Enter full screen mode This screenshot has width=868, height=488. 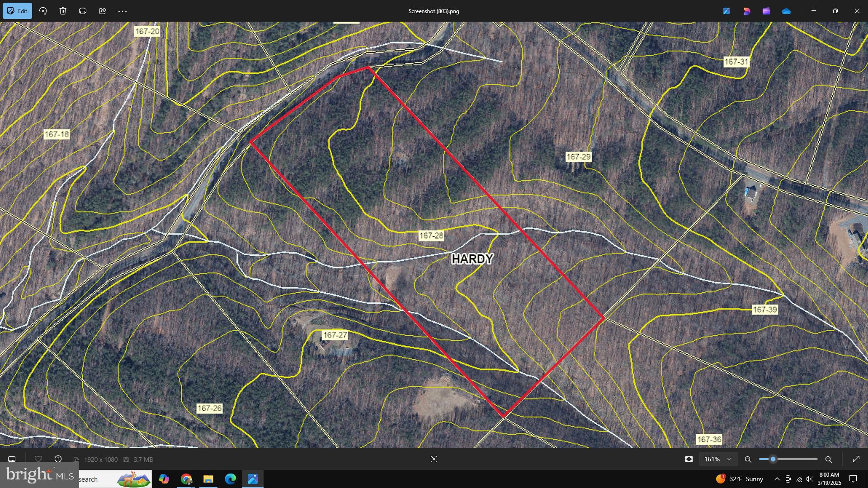pyautogui.click(x=856, y=459)
